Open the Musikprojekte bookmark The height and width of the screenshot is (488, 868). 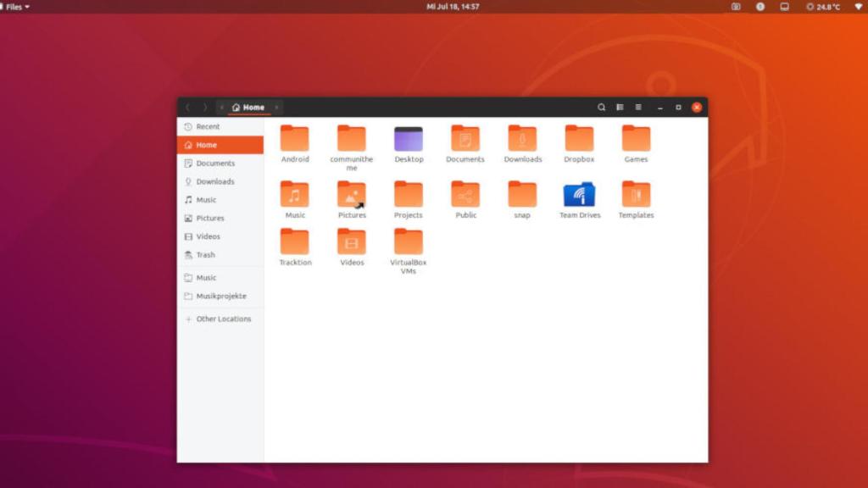[x=222, y=296]
